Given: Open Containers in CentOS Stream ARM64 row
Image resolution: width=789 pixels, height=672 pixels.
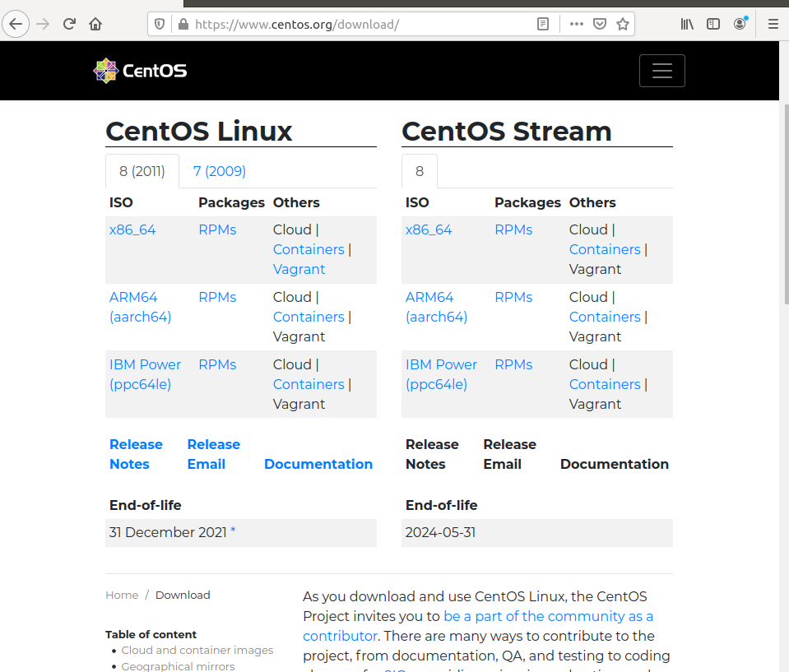Looking at the screenshot, I should (605, 317).
